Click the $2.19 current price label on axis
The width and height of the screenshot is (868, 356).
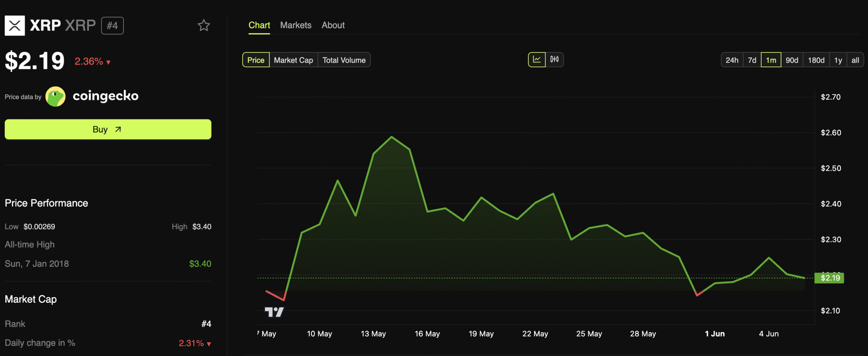click(829, 278)
